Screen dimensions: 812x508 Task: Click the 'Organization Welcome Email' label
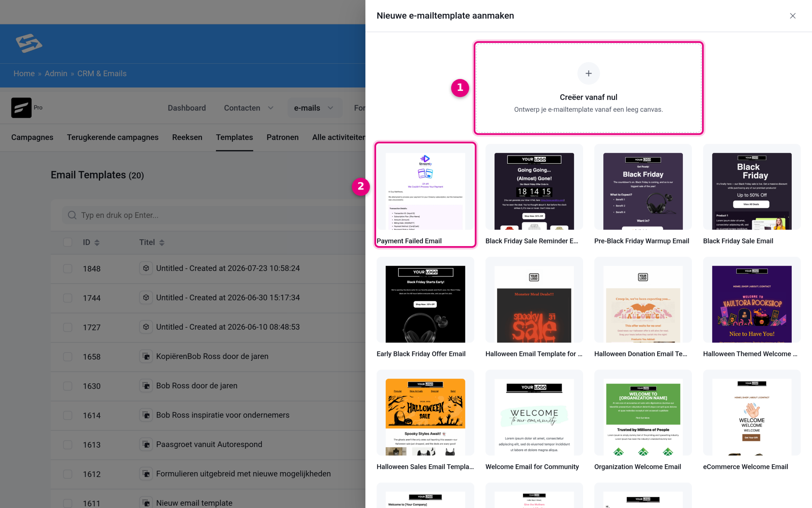coord(637,467)
